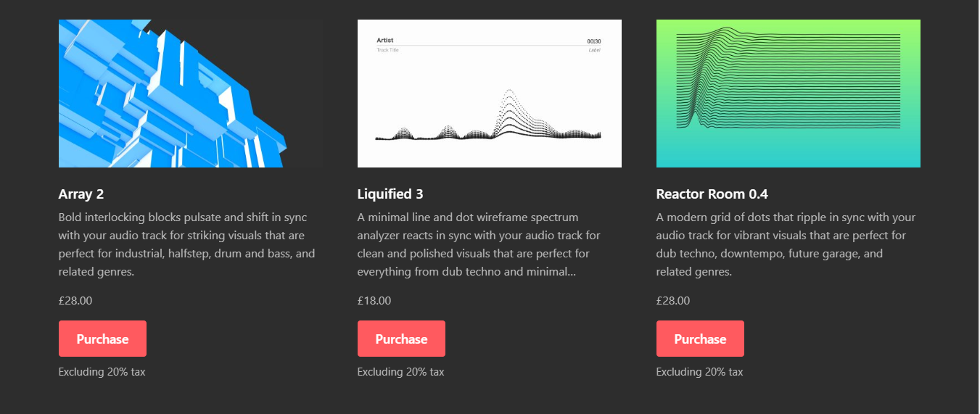This screenshot has height=414, width=980.
Task: Click the £18.00 price under Liquified 3
Action: pos(374,301)
